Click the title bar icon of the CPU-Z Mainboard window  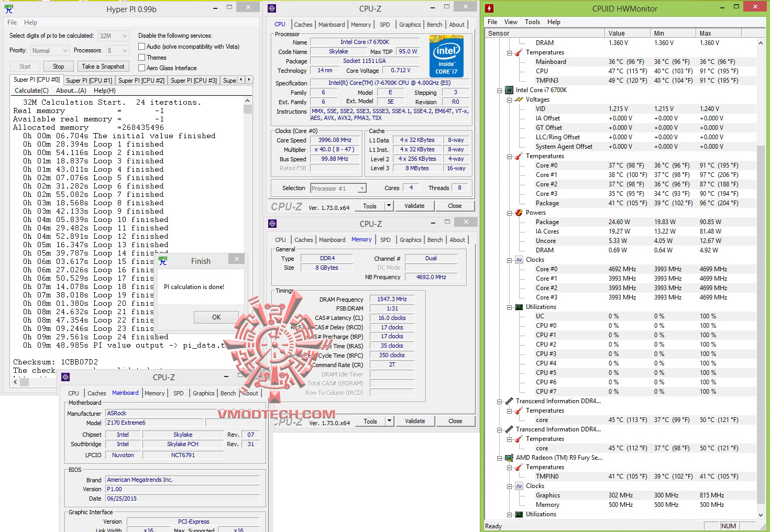(65, 377)
